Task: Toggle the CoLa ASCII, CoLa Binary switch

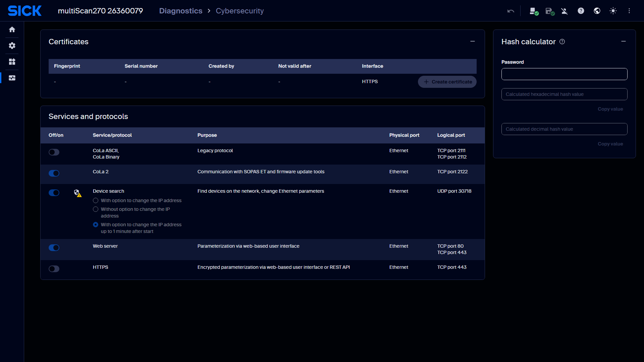Action: coord(54,152)
